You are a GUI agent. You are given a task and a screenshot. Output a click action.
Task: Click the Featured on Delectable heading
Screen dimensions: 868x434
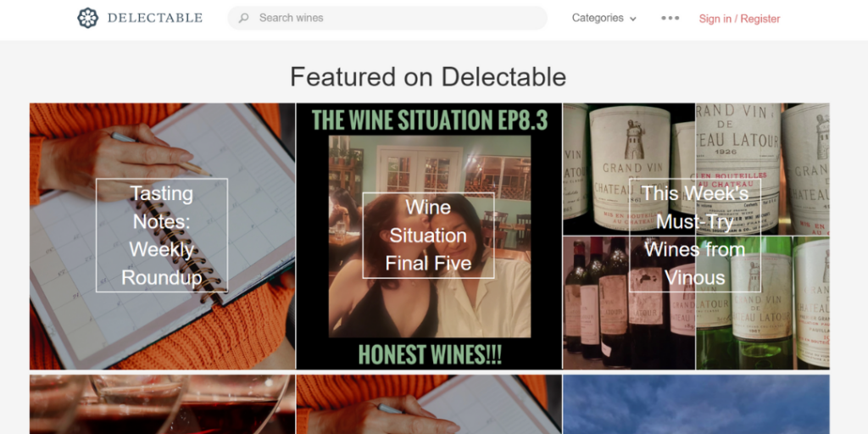428,76
